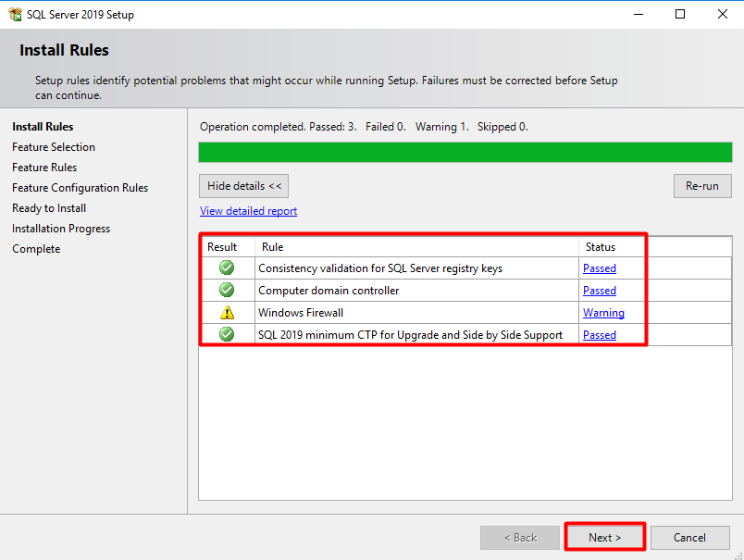
Task: Click 'Windows Firewall' rule text
Action: pos(301,313)
